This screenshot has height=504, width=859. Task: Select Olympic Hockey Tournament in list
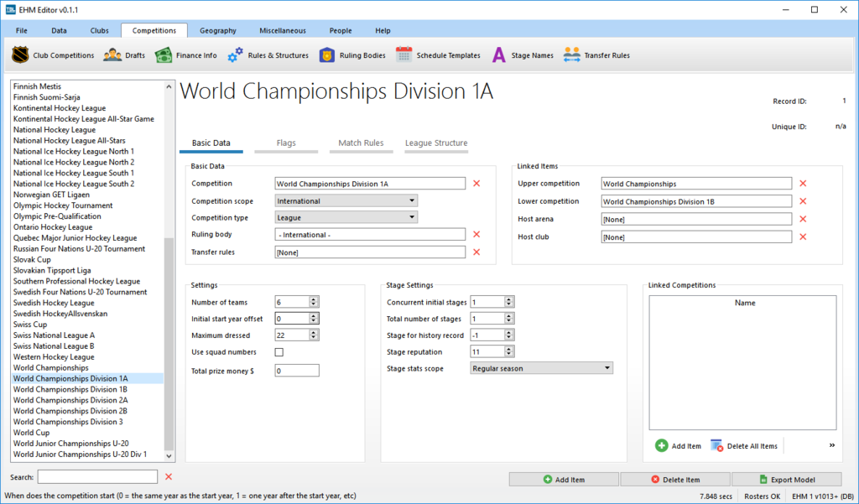(87, 205)
